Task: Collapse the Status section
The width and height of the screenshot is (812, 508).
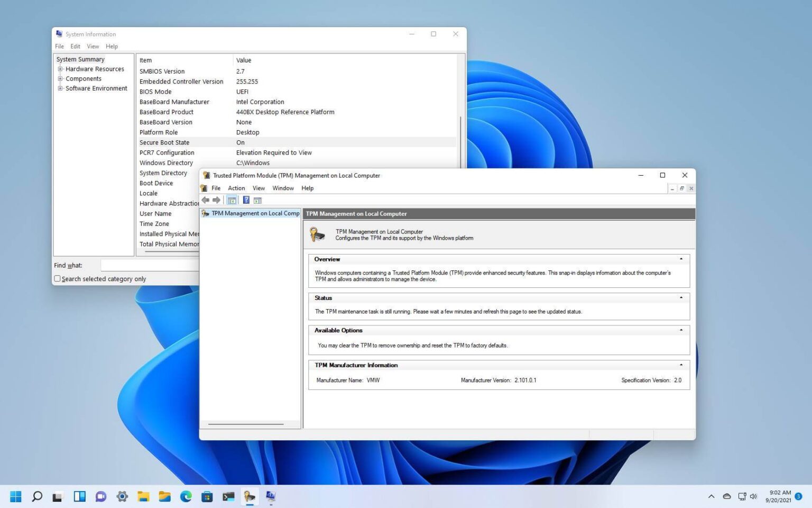Action: (680, 297)
